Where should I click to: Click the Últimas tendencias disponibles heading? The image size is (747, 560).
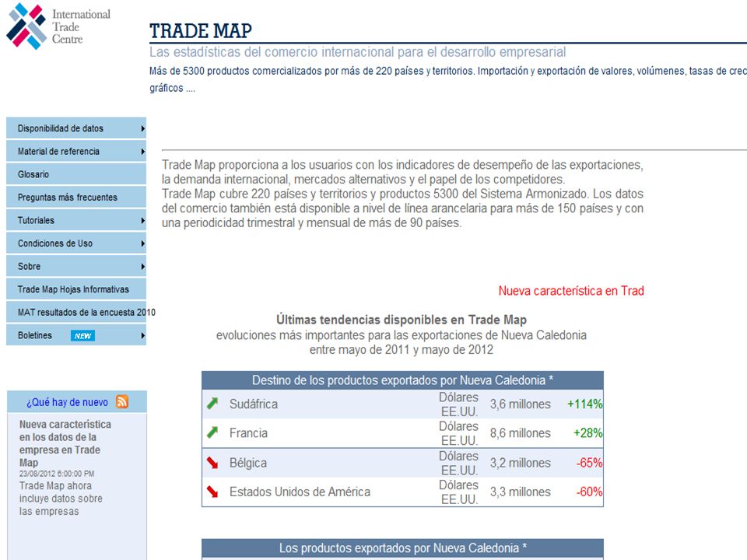tap(402, 320)
